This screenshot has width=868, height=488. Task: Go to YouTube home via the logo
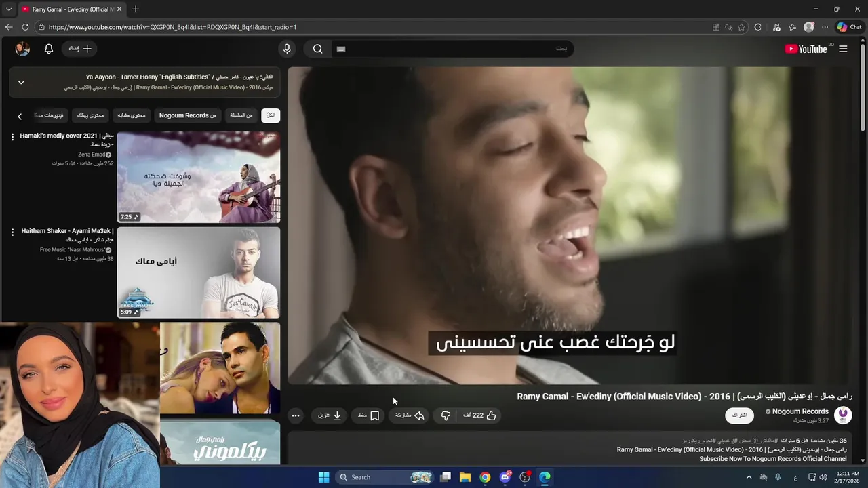coord(806,49)
